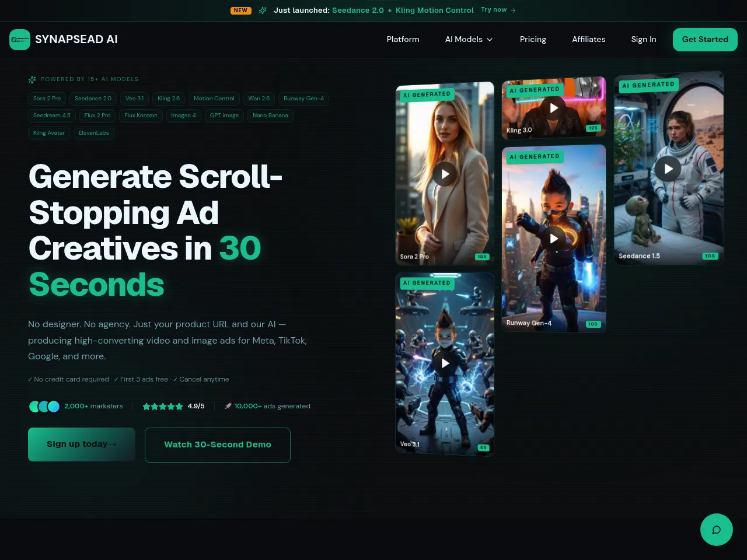Play the Seedance 1.5 astronaut video
Screen dimensions: 747x560
[x=668, y=169]
